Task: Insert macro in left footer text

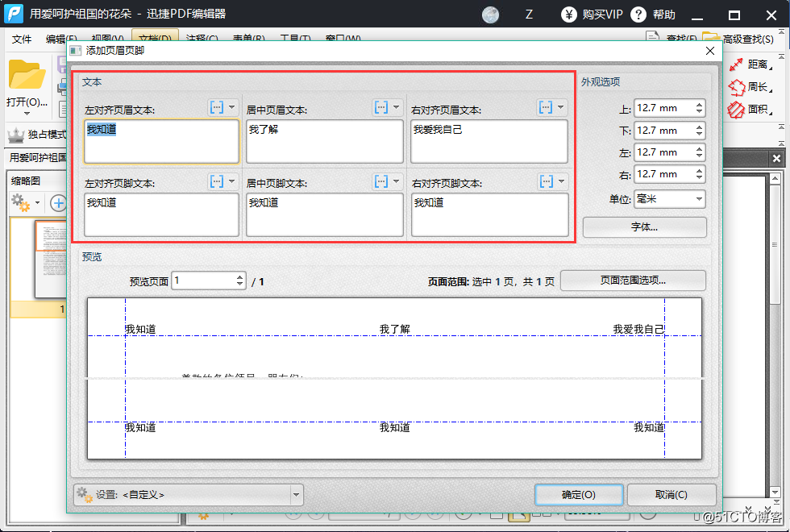Action: point(217,181)
